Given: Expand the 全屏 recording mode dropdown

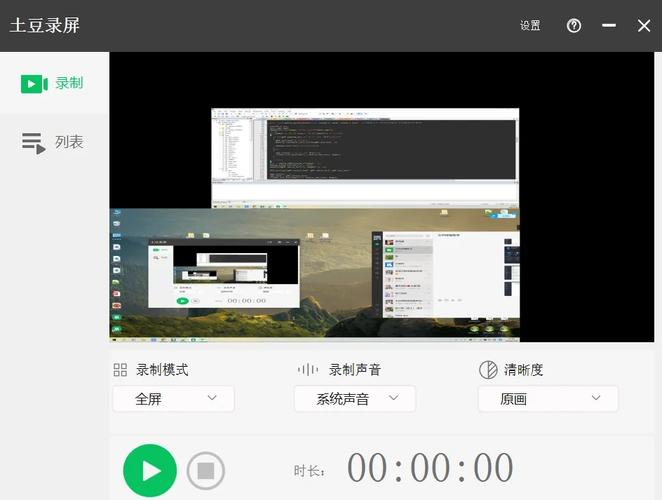Looking at the screenshot, I should click(173, 398).
